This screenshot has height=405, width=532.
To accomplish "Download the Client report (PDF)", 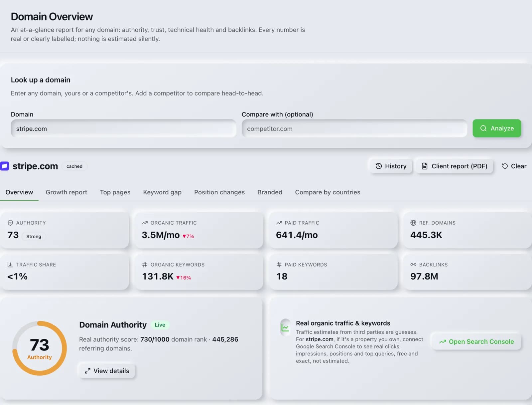I will click(454, 166).
